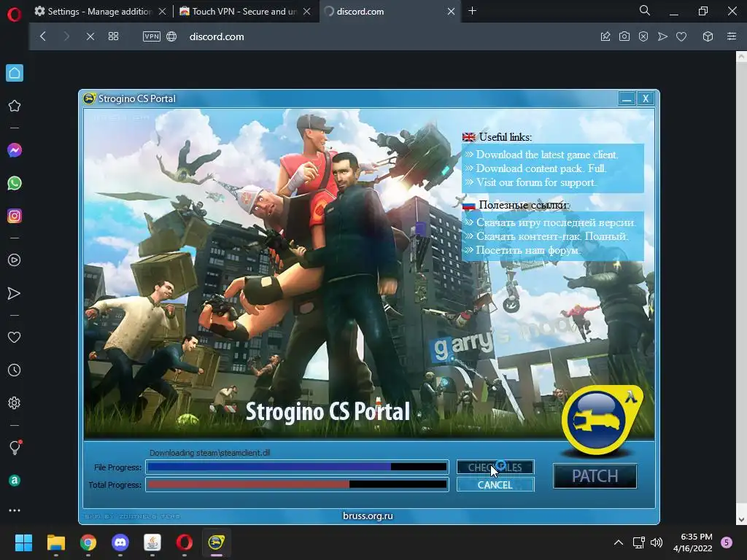Send page to My Flow toolbar icon

click(662, 36)
